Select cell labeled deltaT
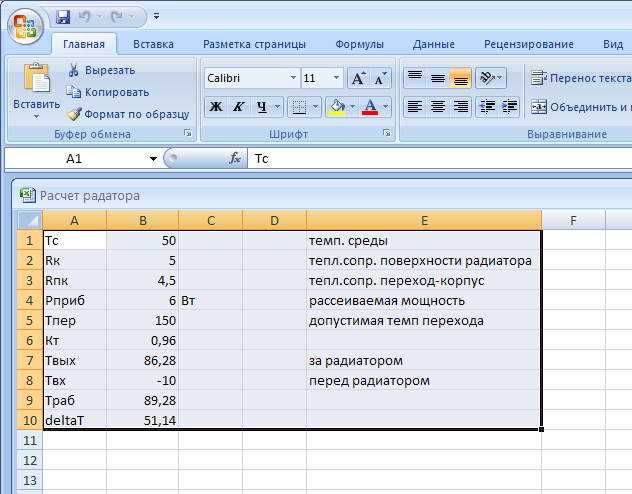This screenshot has width=632, height=494. click(x=75, y=420)
